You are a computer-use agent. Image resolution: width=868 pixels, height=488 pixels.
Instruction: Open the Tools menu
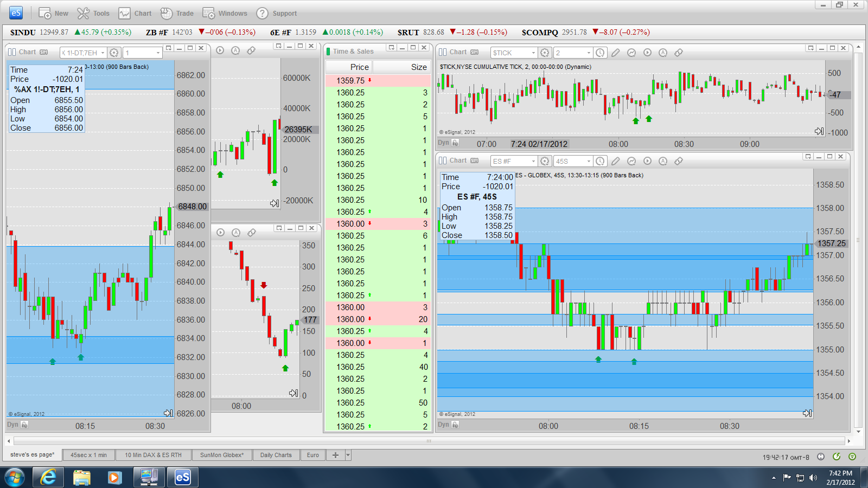(93, 13)
